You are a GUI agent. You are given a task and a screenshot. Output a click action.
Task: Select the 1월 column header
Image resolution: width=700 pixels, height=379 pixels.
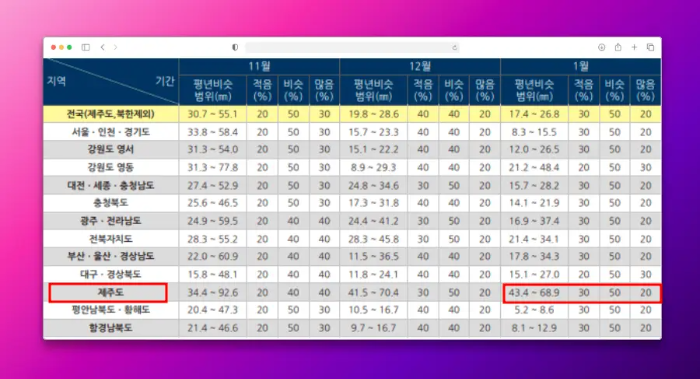point(581,67)
